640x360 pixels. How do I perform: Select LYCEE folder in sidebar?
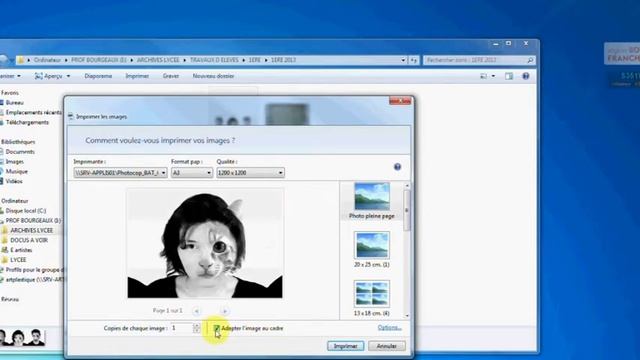click(x=18, y=260)
